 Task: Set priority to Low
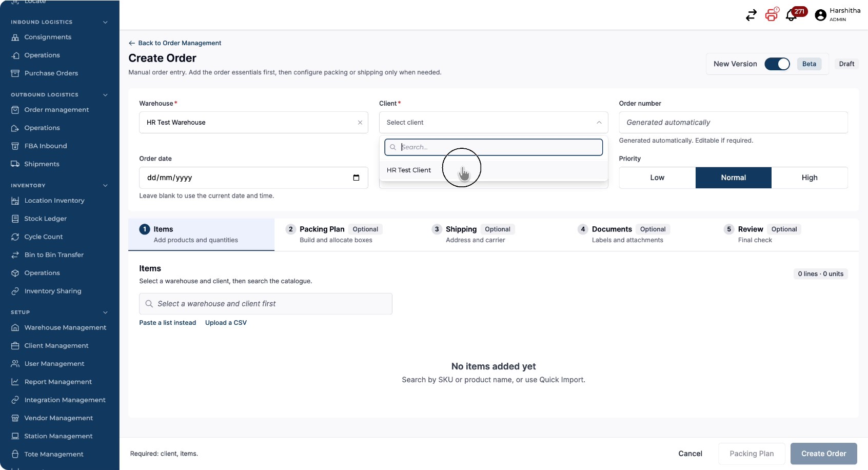[x=657, y=178]
